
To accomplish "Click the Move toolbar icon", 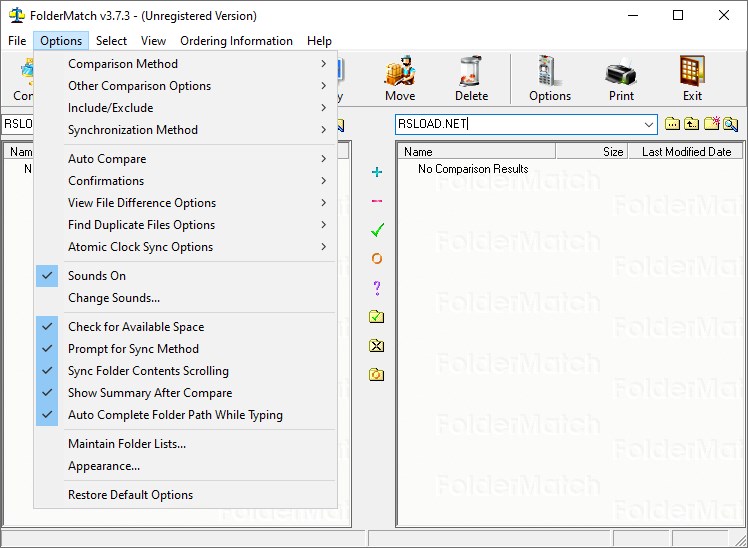I will point(400,78).
